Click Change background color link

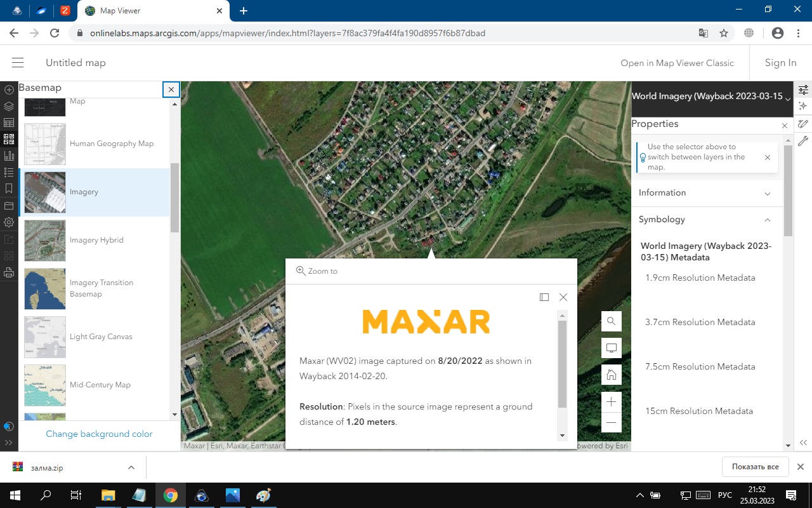(99, 434)
